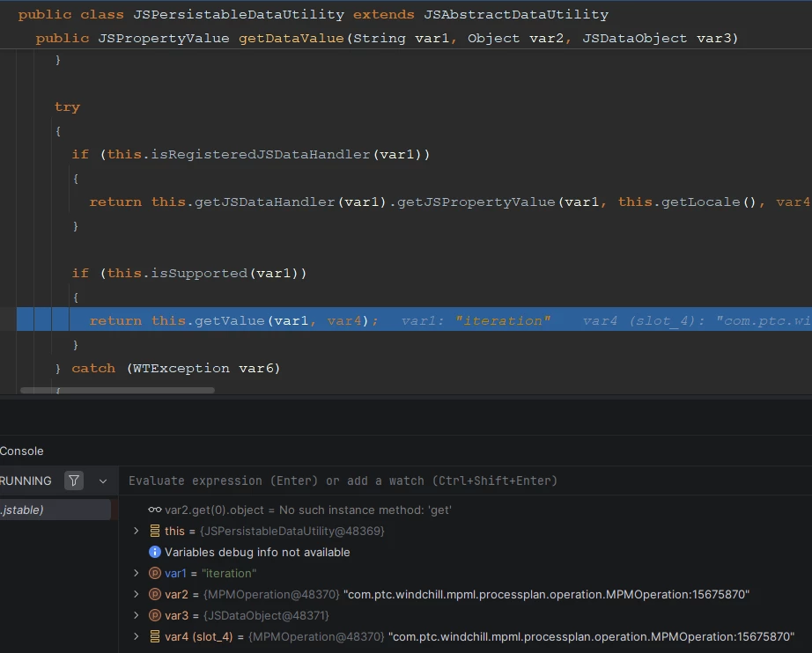Click the inline hint 'var4 (slot_4):'
This screenshot has width=812, height=653.
click(x=644, y=321)
